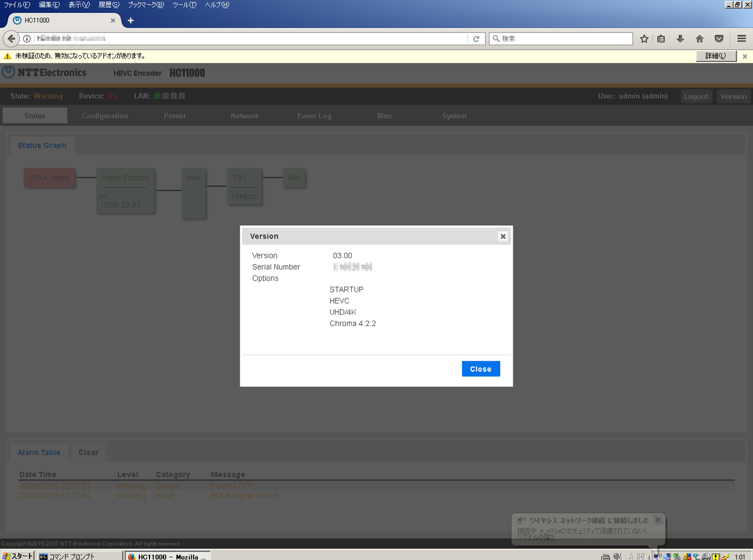Open the 履歴 menu
Screen dimensions: 753x560
coord(109,5)
